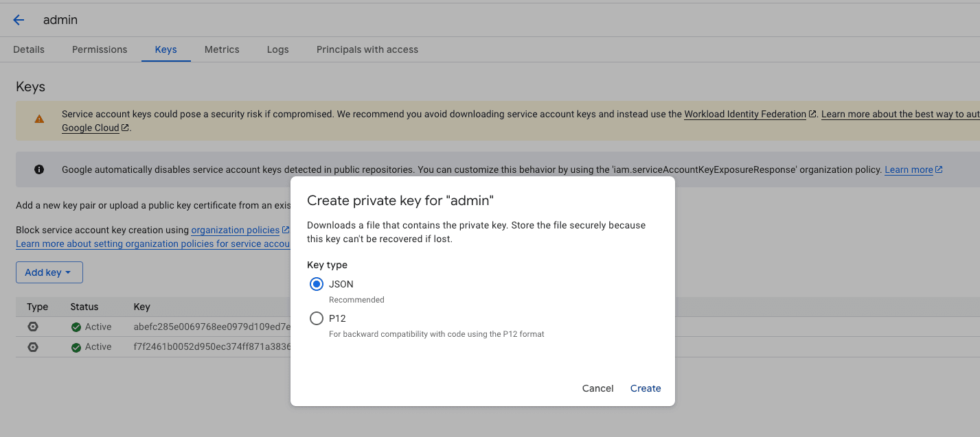980x437 pixels.
Task: Cancel the private key creation dialog
Action: point(597,388)
